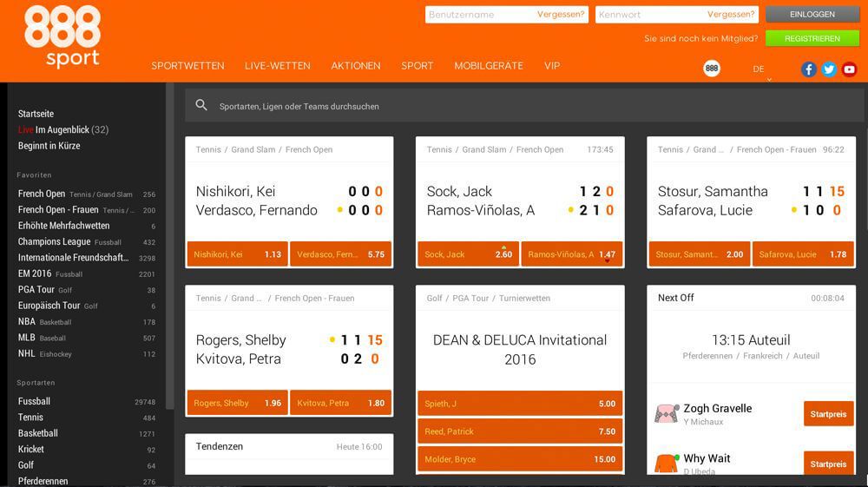Viewport: 868px width, 487px height.
Task: Open Internationale Freundschaft... entry
Action: [86, 258]
